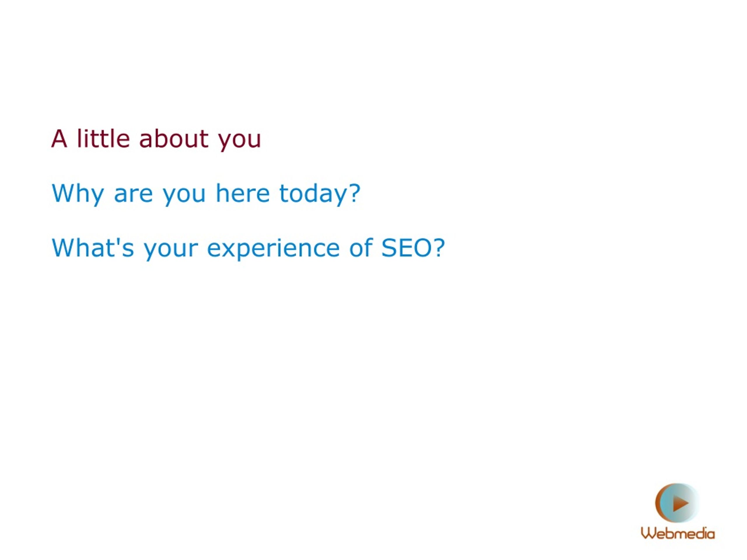Click the Webmedia play-button logo icon

(677, 503)
